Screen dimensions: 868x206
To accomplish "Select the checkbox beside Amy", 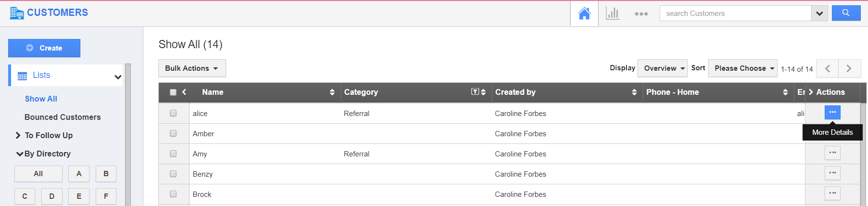I will click(173, 154).
